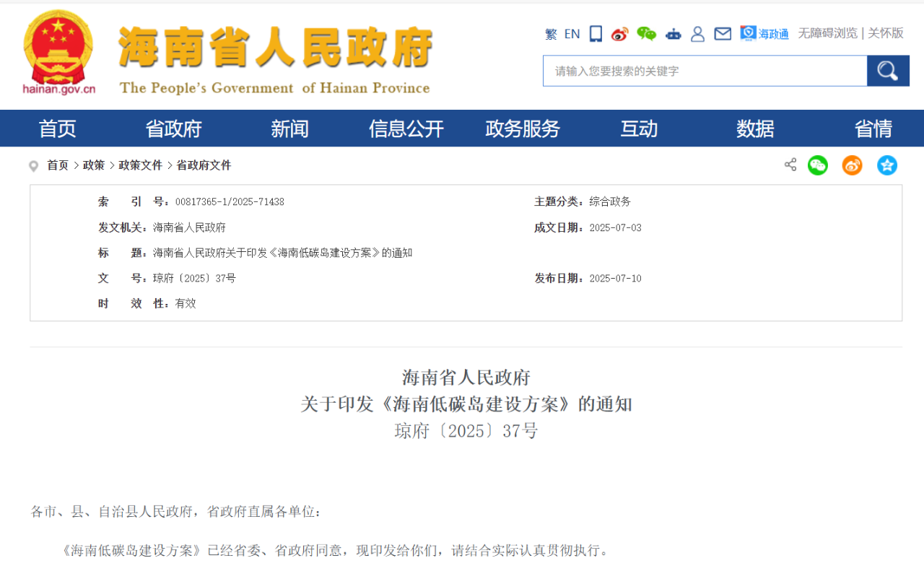
Task: Go to 信息公开 in the nav bar
Action: coord(406,129)
